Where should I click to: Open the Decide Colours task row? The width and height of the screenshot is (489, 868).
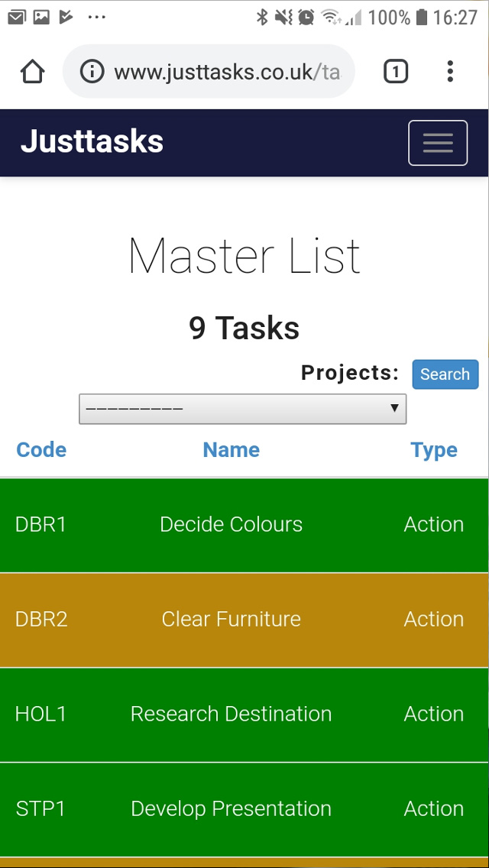[x=231, y=524]
